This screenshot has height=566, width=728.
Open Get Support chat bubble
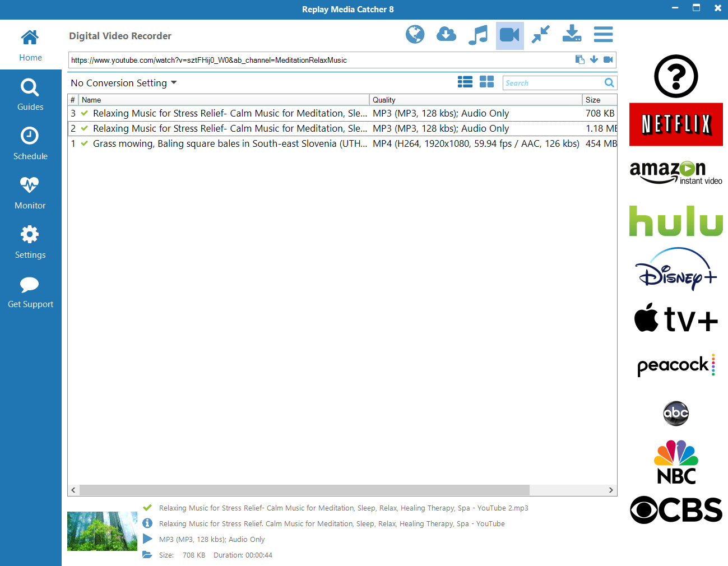(x=30, y=292)
